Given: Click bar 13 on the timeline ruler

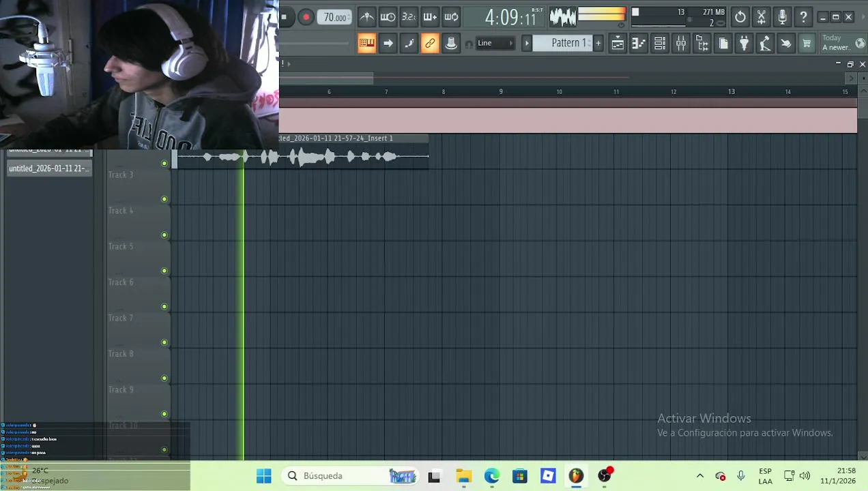Looking at the screenshot, I should 732,91.
